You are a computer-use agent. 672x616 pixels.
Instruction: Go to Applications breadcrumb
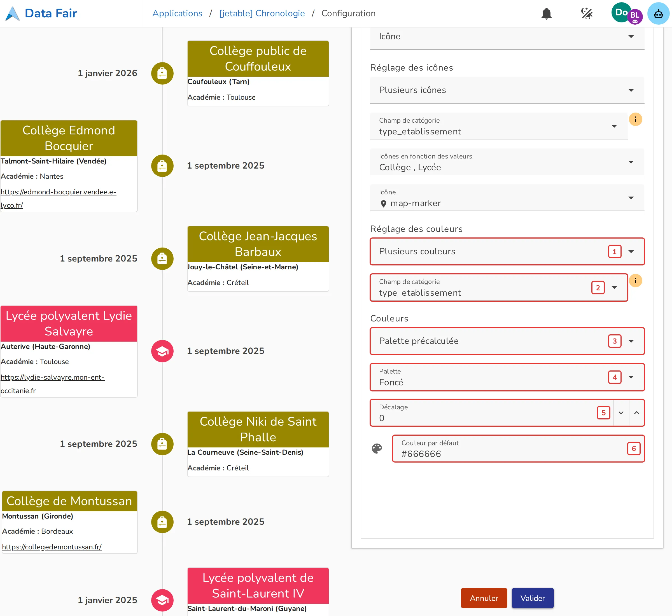click(x=177, y=13)
